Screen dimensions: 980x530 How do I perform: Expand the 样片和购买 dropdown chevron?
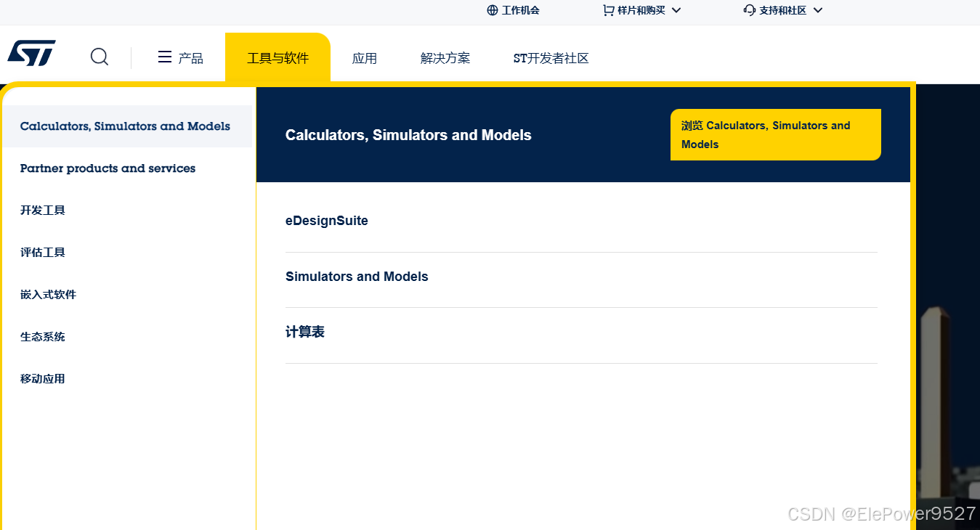click(x=676, y=10)
